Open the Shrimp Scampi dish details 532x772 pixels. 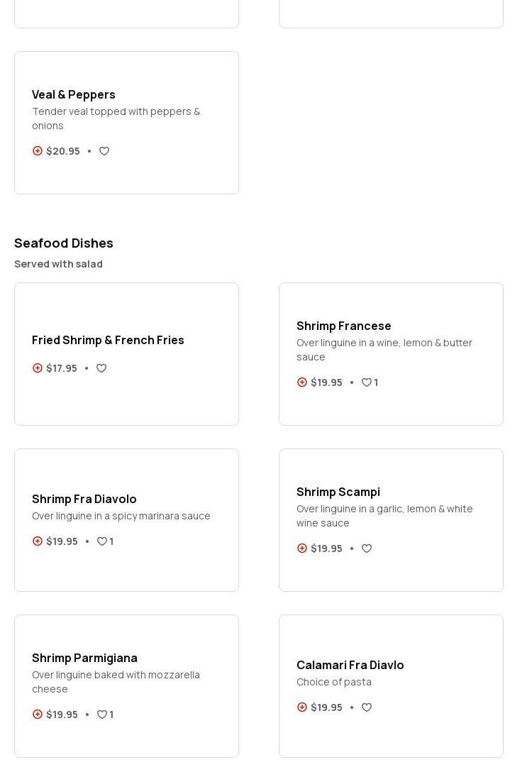point(338,492)
